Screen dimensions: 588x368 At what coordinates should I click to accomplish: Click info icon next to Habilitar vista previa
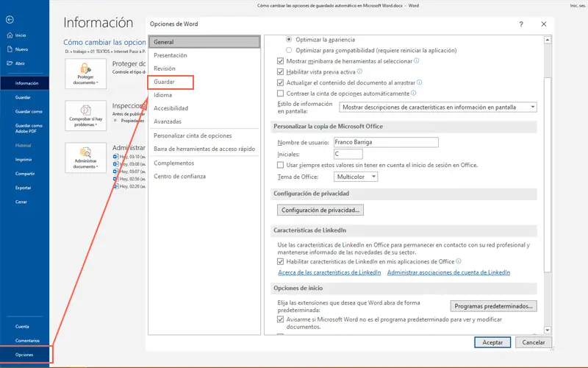pyautogui.click(x=359, y=71)
